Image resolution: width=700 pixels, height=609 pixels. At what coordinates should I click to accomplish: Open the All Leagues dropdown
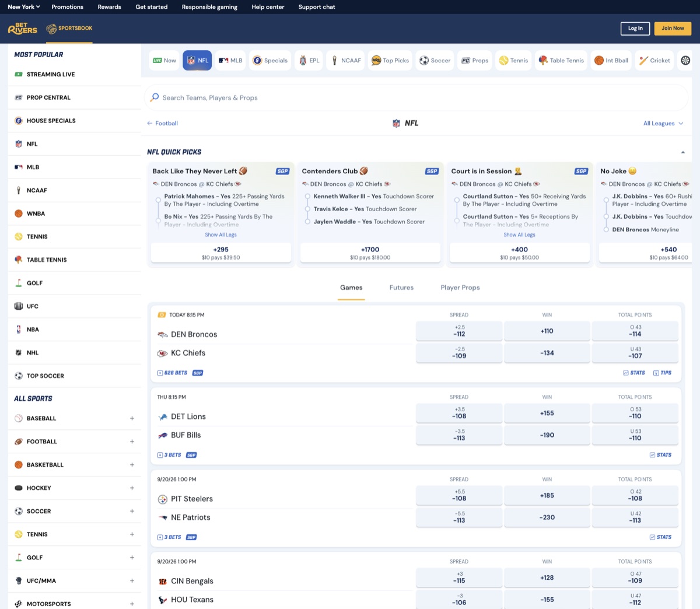[x=663, y=123]
